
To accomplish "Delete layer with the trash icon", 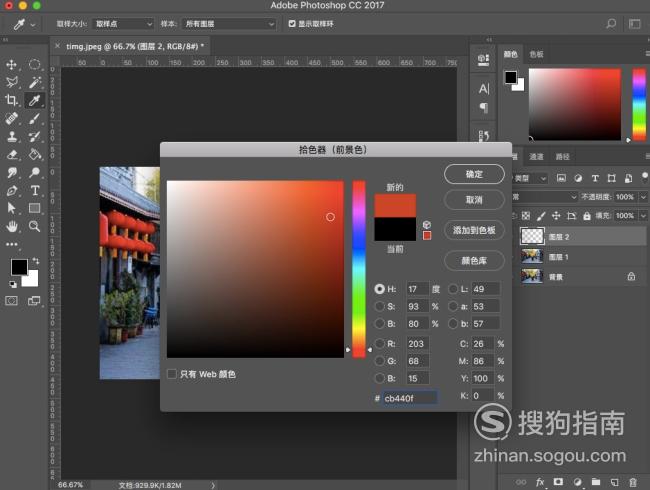I will pos(633,482).
